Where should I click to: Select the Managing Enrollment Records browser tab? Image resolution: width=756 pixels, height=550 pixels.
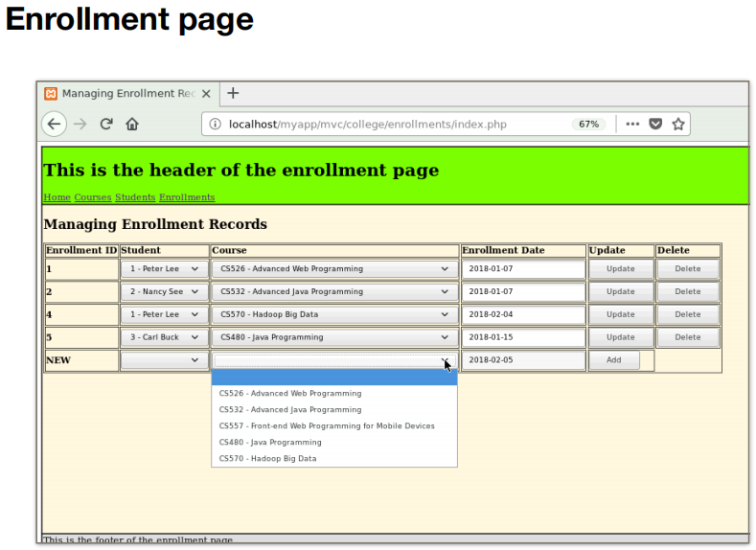click(x=128, y=94)
